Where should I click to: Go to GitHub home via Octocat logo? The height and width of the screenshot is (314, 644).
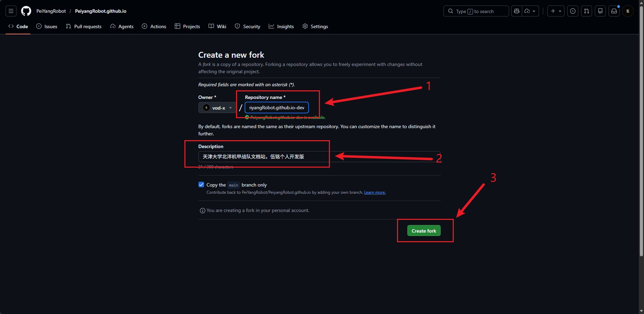click(x=26, y=11)
